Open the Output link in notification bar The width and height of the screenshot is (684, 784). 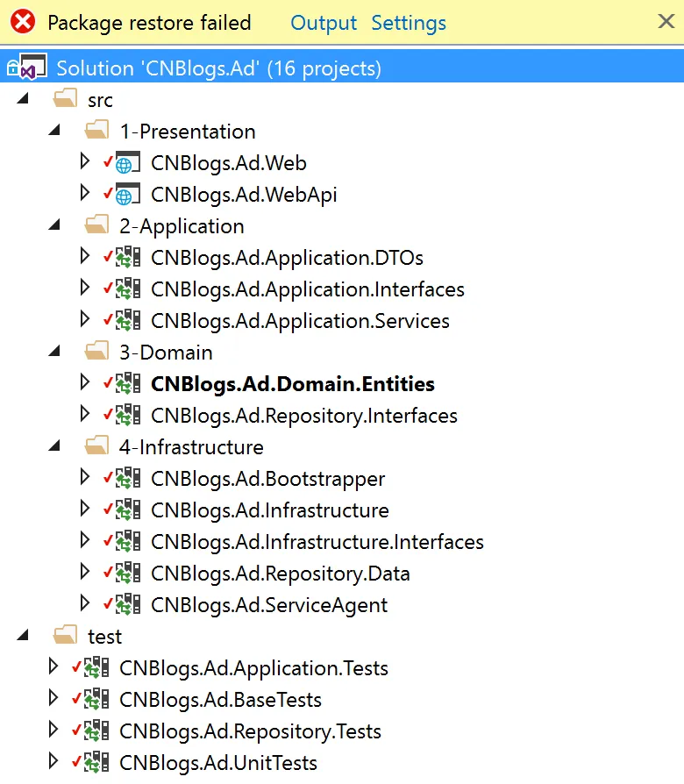click(324, 23)
